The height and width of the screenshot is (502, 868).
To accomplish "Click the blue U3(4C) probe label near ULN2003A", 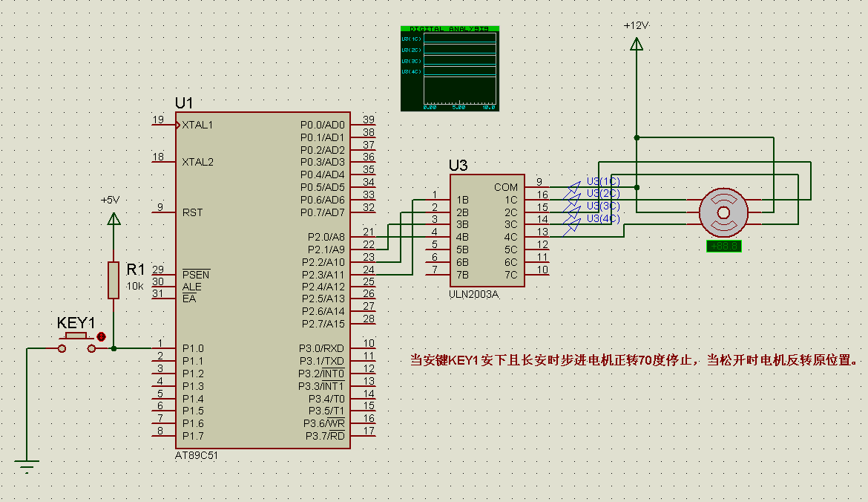I will point(603,218).
